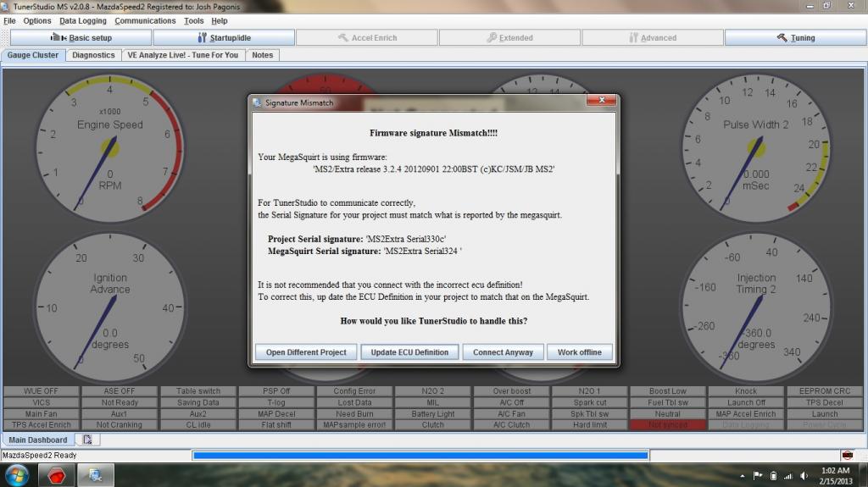
Task: Click the ASE OFF indicator
Action: (119, 391)
